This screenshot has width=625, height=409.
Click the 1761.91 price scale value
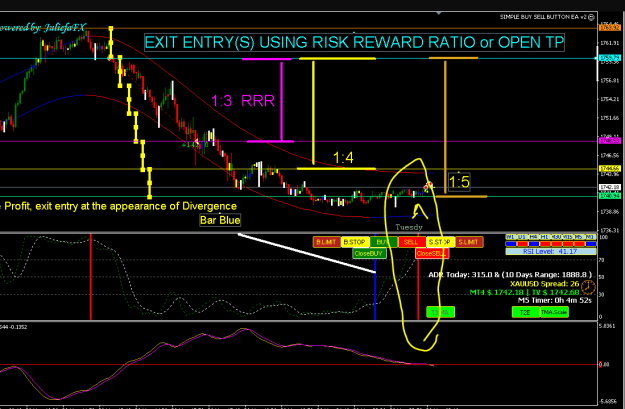(x=610, y=43)
